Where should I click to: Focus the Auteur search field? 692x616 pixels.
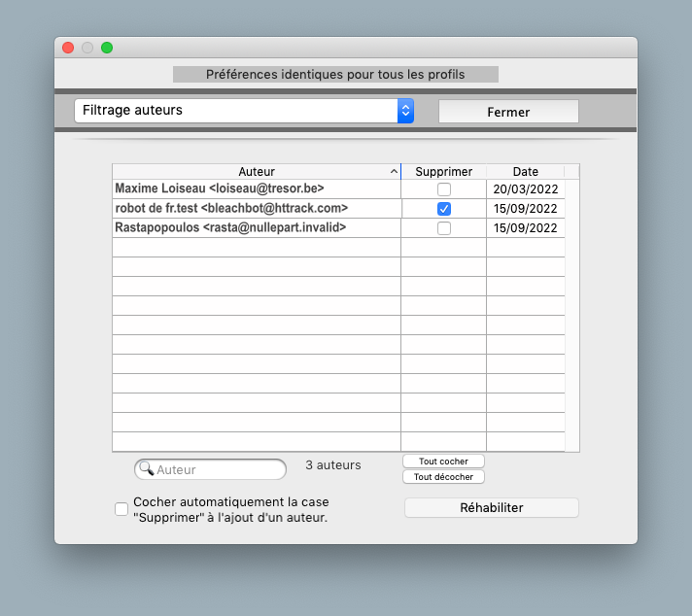219,470
